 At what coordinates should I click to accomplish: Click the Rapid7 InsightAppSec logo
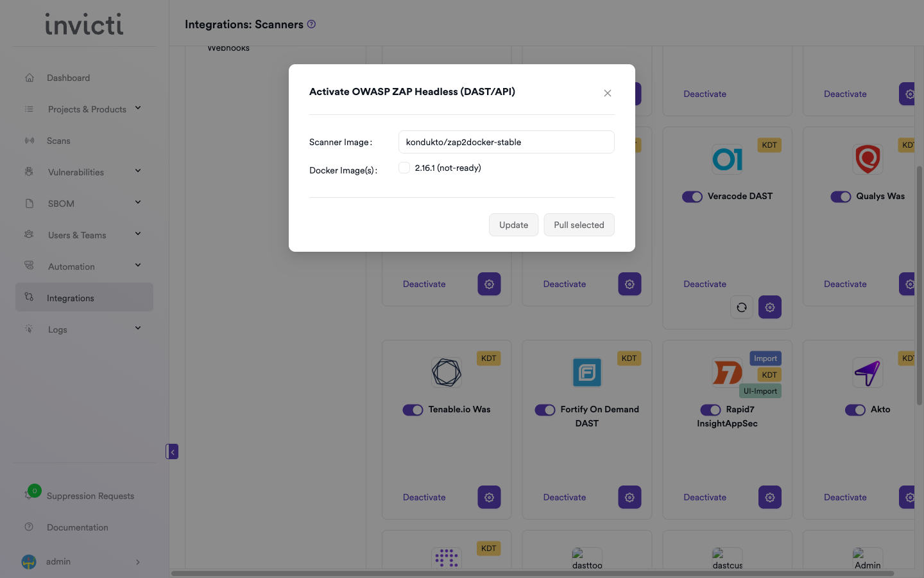(x=727, y=372)
